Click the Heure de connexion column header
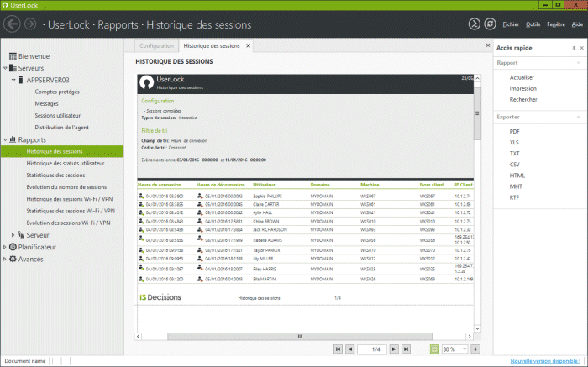Screen dimensions: 588x367 [160, 185]
